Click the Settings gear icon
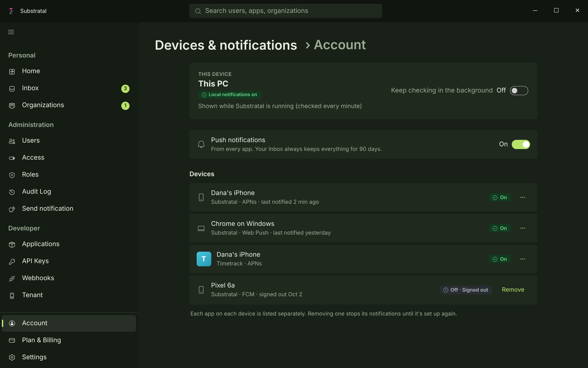 point(12,357)
